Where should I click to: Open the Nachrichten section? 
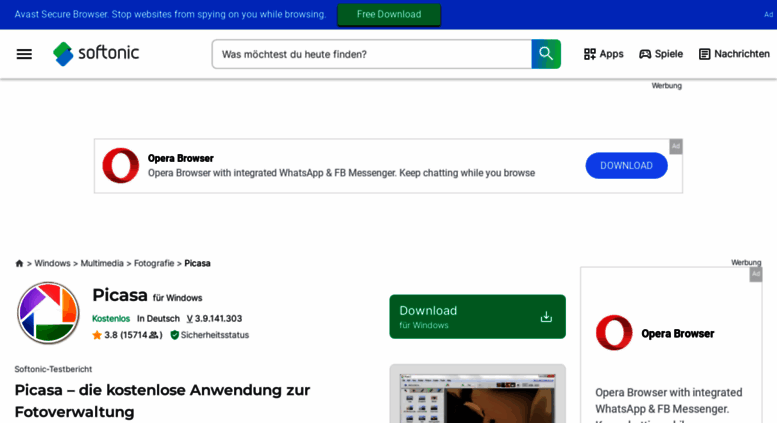click(x=734, y=54)
